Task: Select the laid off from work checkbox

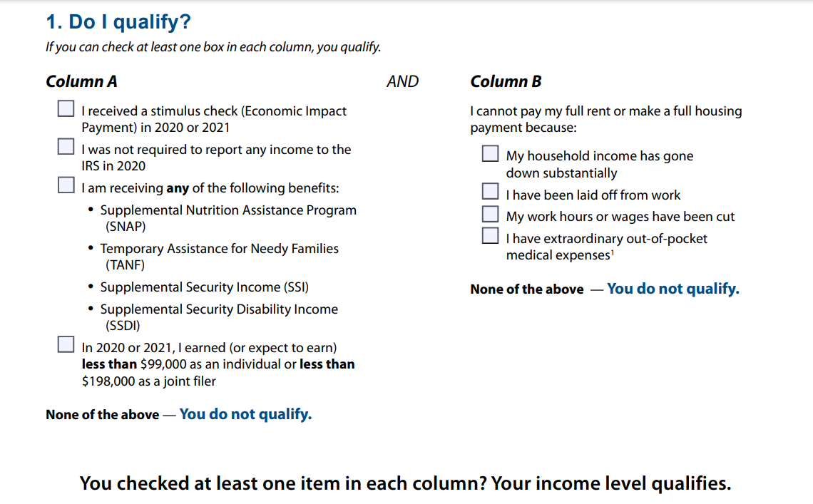Action: (490, 191)
